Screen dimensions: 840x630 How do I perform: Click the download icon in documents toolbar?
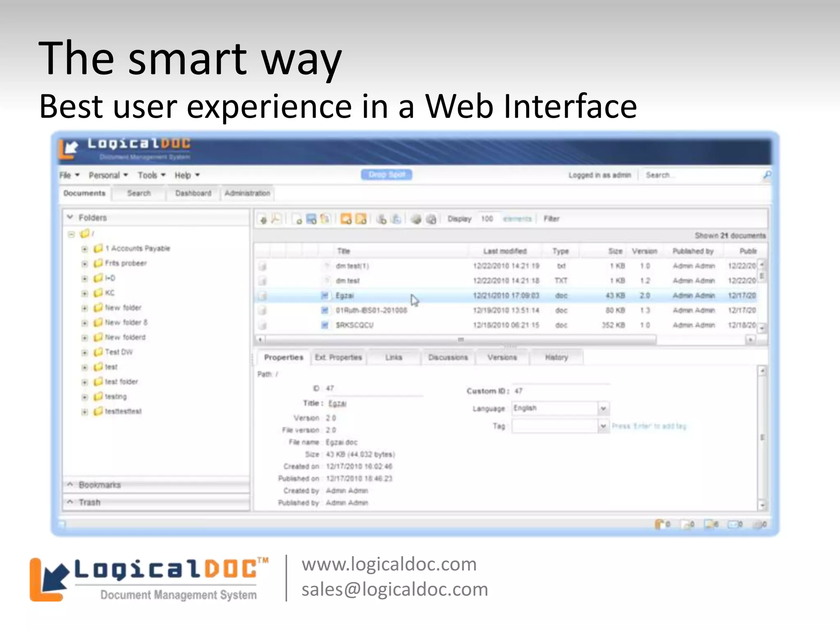[263, 219]
